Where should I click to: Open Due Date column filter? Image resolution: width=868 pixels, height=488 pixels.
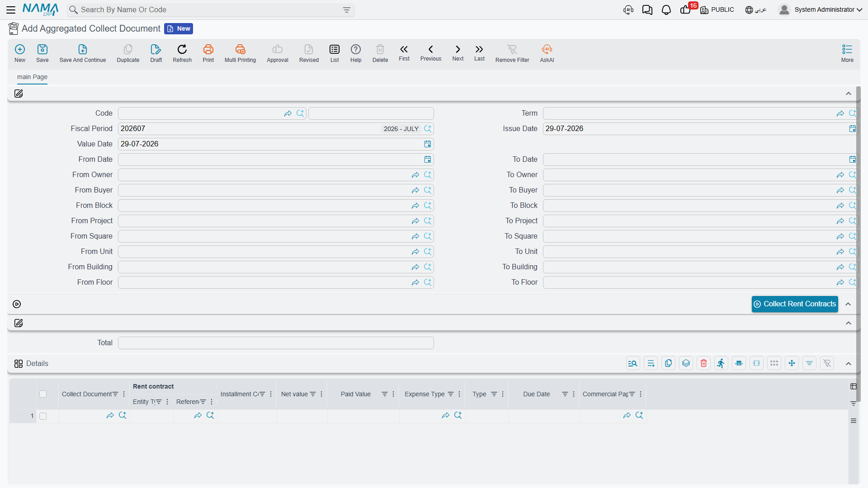click(565, 394)
